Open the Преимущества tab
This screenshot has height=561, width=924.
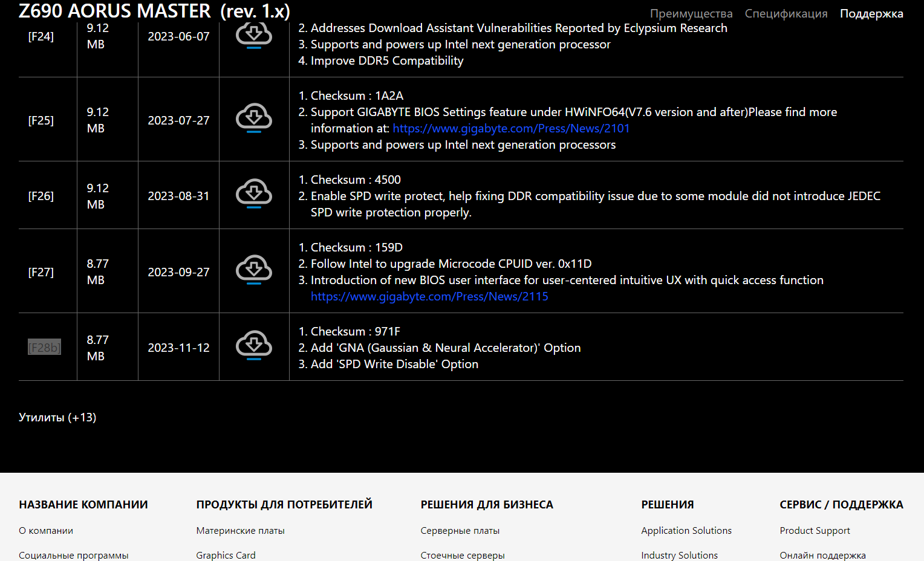(x=691, y=13)
